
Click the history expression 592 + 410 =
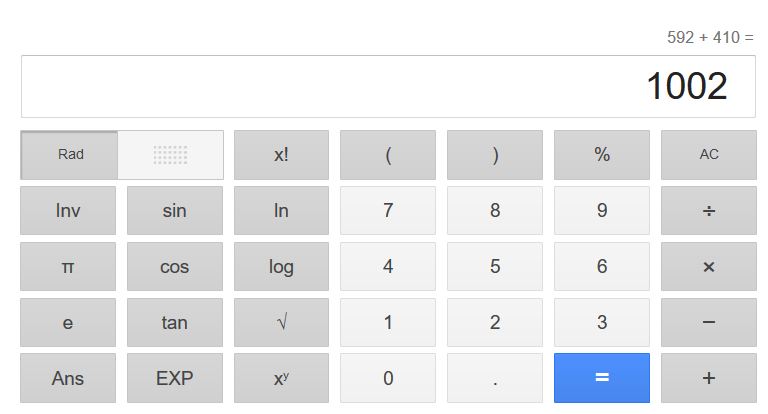tap(710, 38)
